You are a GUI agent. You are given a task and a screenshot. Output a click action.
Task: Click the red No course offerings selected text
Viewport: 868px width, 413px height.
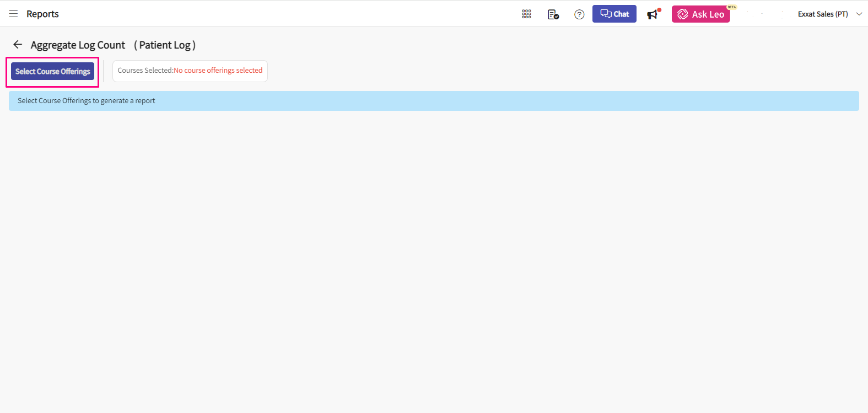(218, 71)
